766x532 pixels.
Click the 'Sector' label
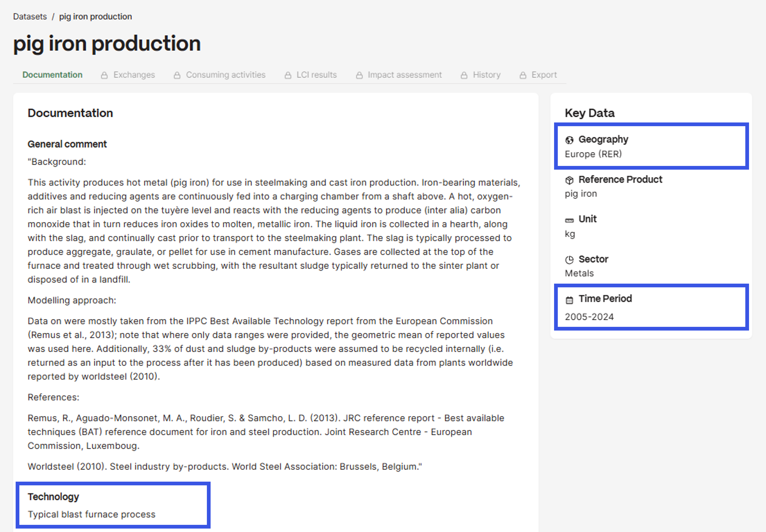[593, 259]
